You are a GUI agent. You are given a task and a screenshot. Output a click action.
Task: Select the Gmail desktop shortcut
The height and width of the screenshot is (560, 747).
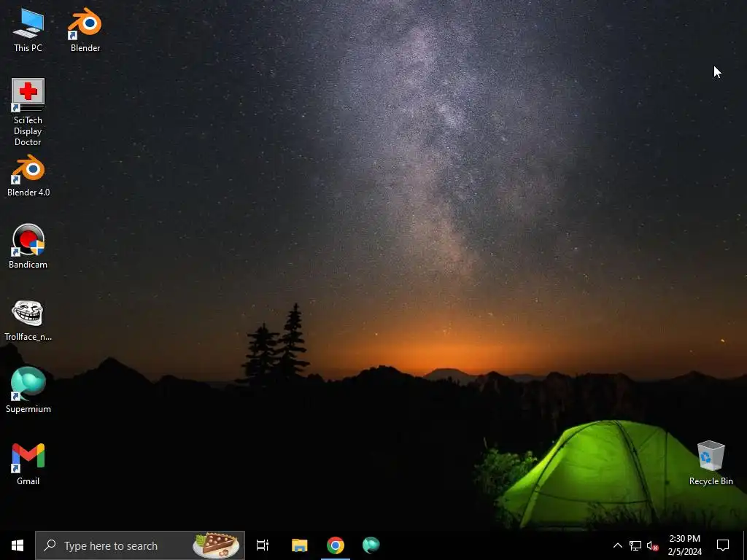(x=28, y=464)
